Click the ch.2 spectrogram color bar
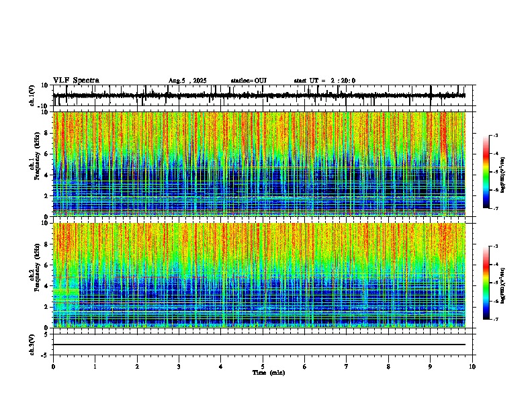This screenshot has height=411, width=532. pyautogui.click(x=486, y=283)
